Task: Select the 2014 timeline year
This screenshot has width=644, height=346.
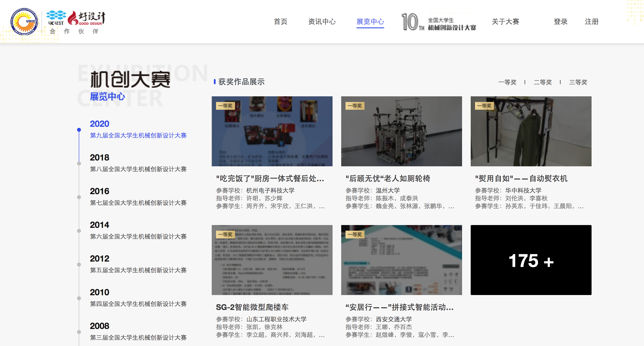Action: 99,225
